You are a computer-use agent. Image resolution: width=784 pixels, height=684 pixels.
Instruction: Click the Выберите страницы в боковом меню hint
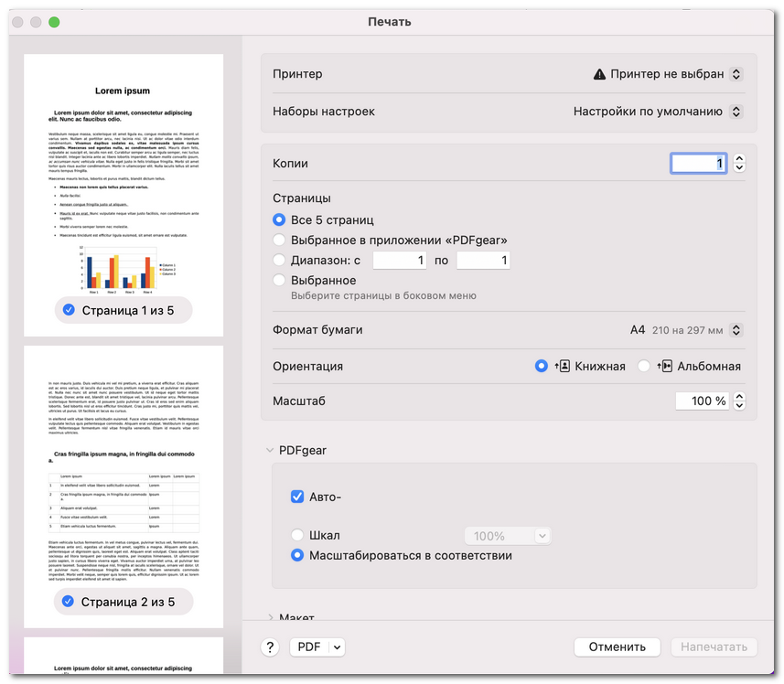pyautogui.click(x=383, y=295)
